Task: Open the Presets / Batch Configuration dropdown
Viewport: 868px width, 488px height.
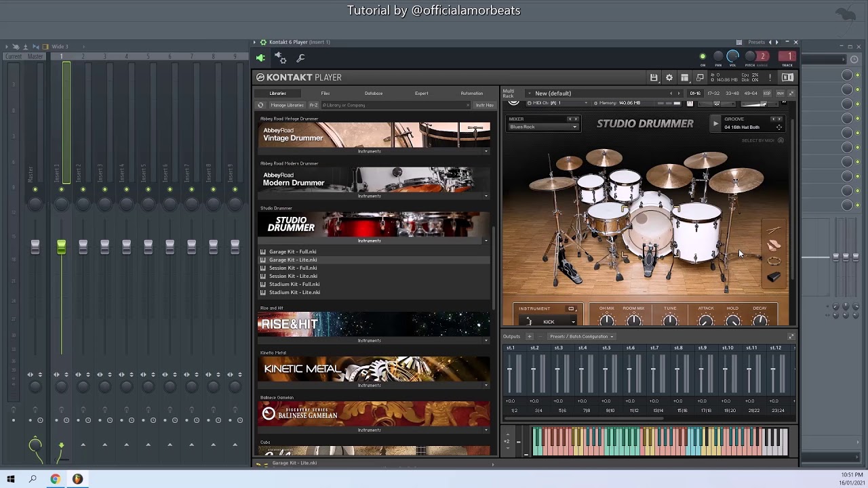Action: pyautogui.click(x=581, y=337)
